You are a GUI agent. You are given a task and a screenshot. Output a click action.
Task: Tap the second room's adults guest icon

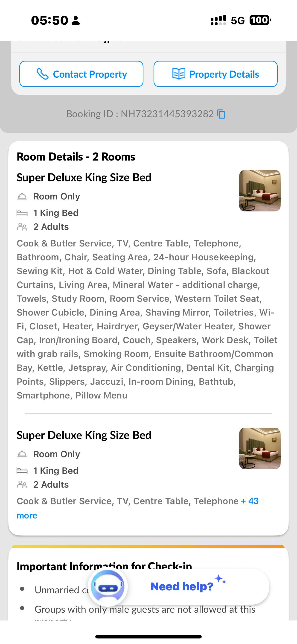[22, 485]
